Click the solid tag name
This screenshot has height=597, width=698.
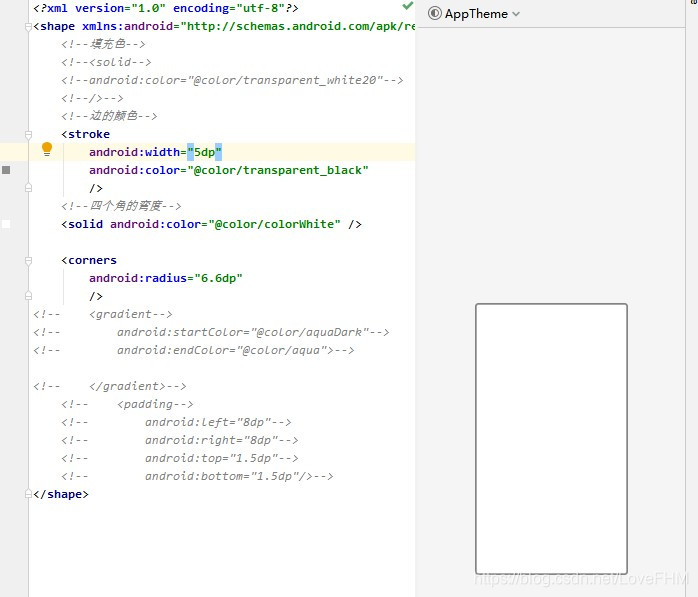pos(85,224)
